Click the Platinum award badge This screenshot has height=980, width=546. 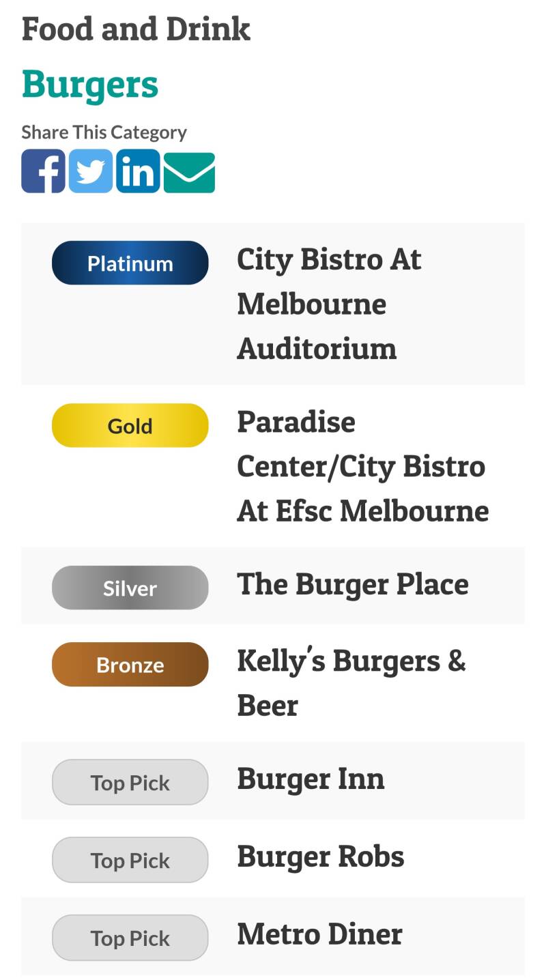(130, 263)
